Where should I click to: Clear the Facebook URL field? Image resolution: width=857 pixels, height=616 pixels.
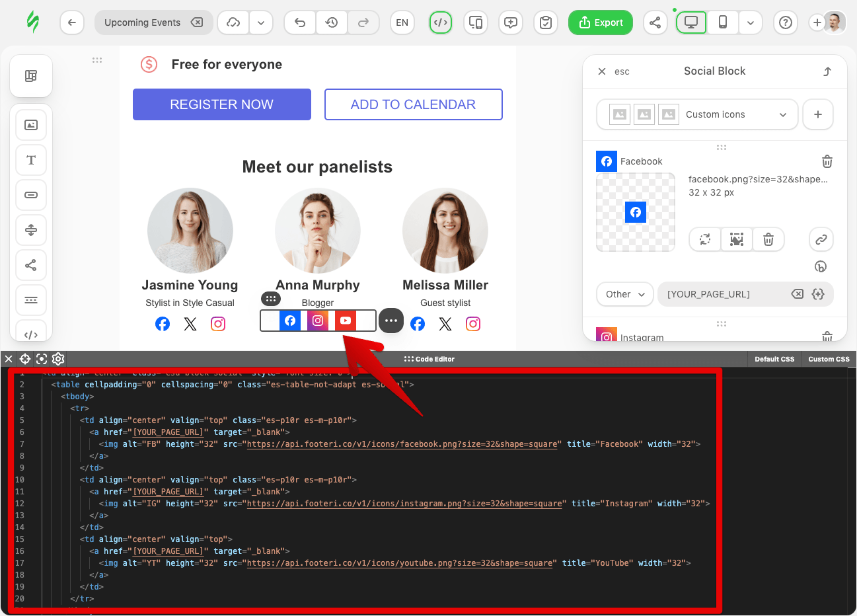(x=798, y=294)
